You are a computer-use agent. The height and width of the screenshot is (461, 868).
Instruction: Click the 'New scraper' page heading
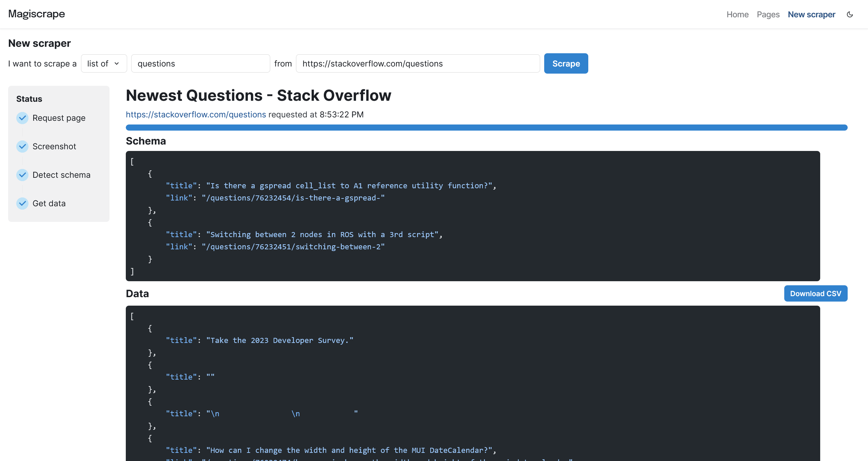(x=39, y=43)
